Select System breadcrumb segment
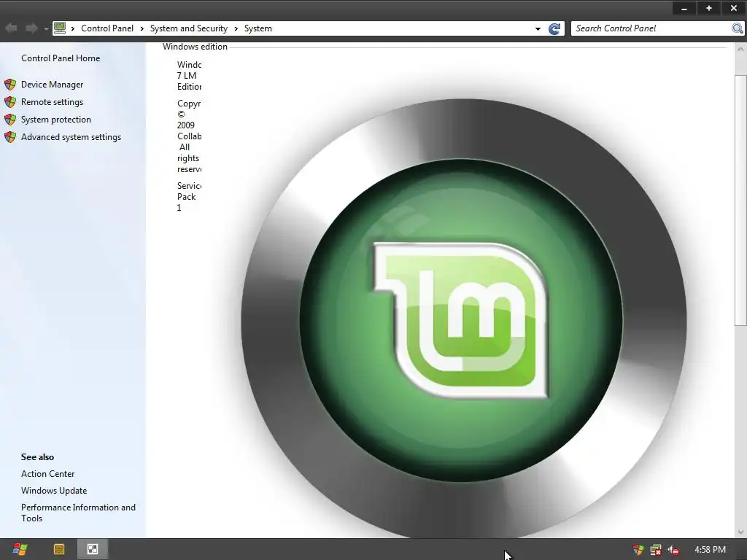 click(x=258, y=28)
